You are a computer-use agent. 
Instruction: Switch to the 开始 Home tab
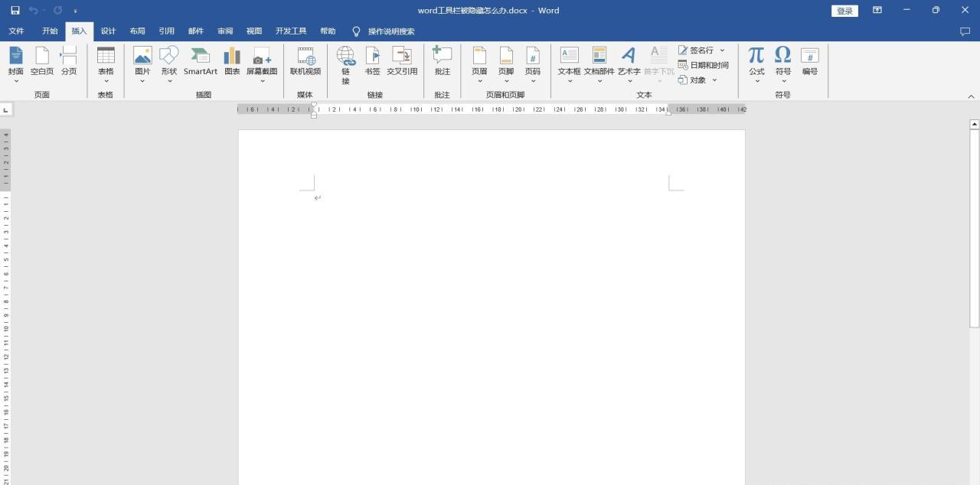[50, 31]
